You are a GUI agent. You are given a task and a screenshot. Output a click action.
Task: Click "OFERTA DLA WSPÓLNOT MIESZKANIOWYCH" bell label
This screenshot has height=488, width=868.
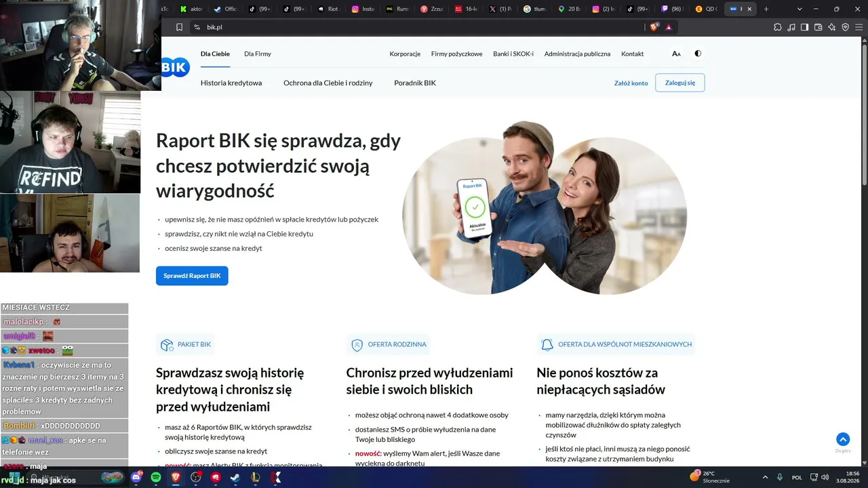click(616, 344)
